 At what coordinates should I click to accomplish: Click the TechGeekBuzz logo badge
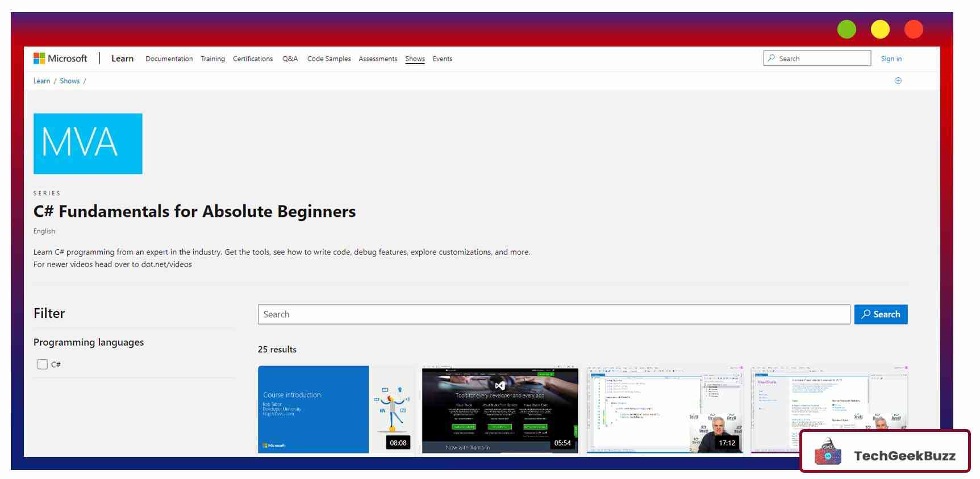pos(885,452)
